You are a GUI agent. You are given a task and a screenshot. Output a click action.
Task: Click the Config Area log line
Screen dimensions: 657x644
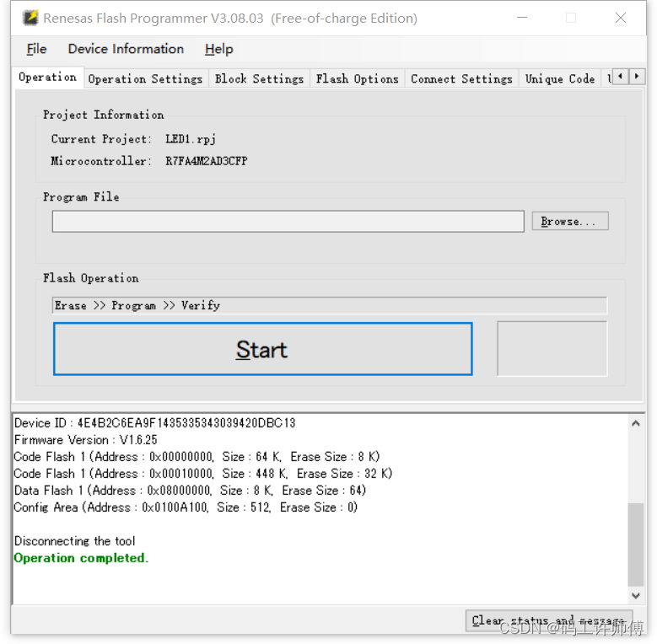point(186,507)
